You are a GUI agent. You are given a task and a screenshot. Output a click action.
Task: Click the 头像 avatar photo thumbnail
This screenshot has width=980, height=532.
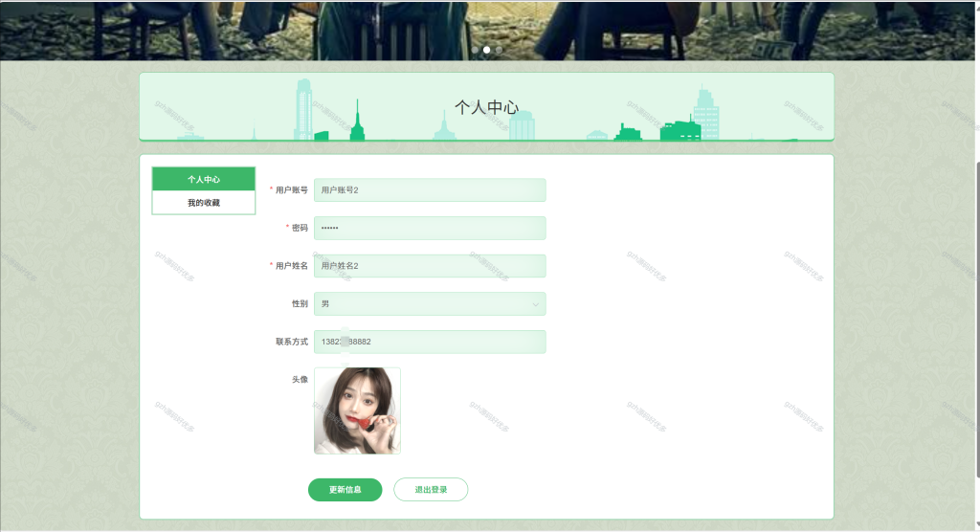click(358, 410)
